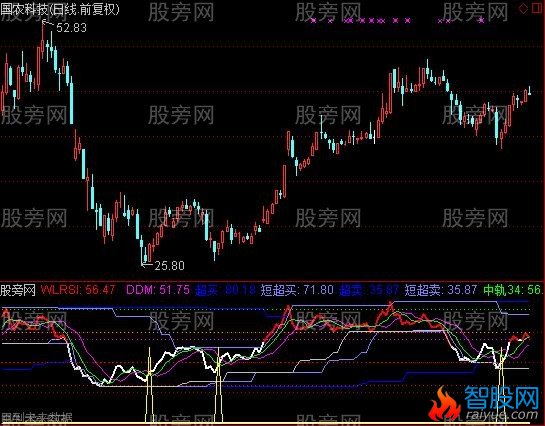Click the blue 超卖 value label
The width and height of the screenshot is (545, 426).
pos(369,289)
